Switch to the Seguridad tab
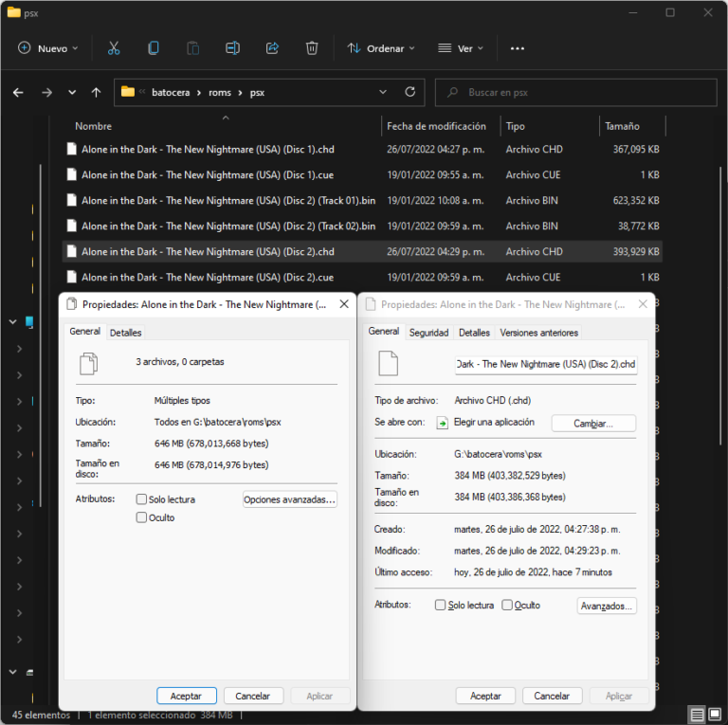 click(x=428, y=333)
